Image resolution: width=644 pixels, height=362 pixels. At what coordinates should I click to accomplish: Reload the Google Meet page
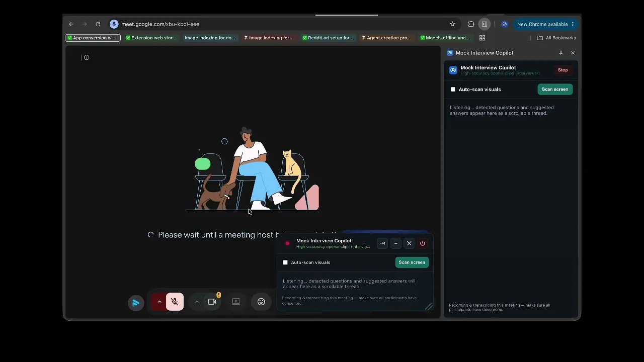[98, 24]
